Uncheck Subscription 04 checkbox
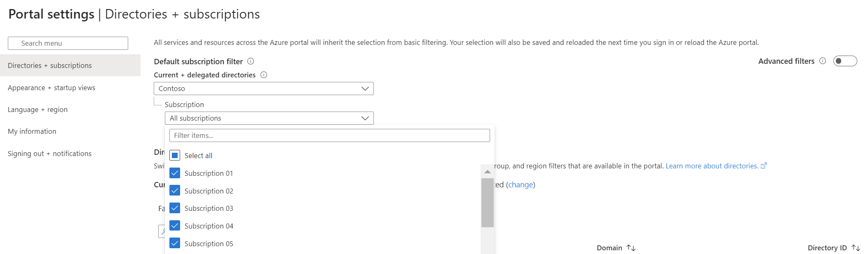Viewport: 868px width, 254px height. (x=175, y=226)
